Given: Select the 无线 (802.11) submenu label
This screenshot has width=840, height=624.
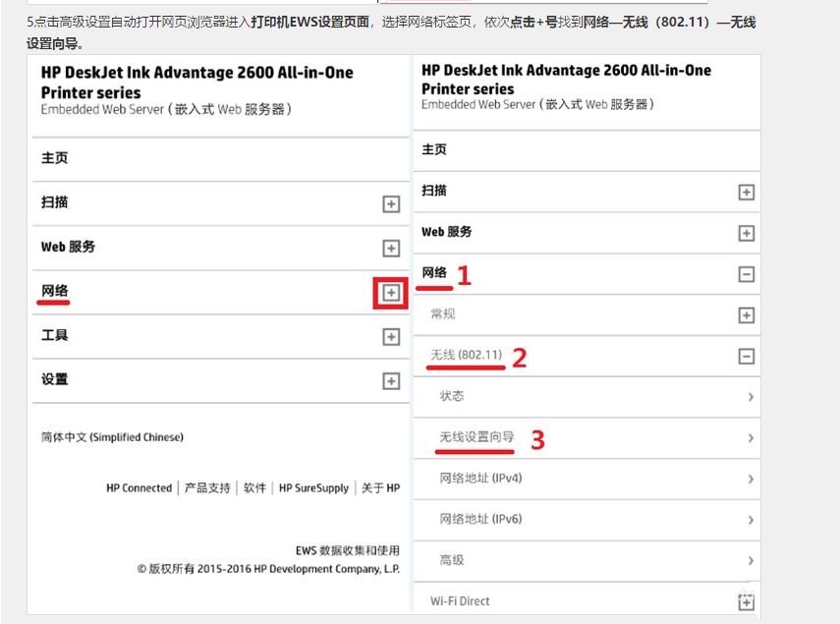Looking at the screenshot, I should (x=467, y=355).
